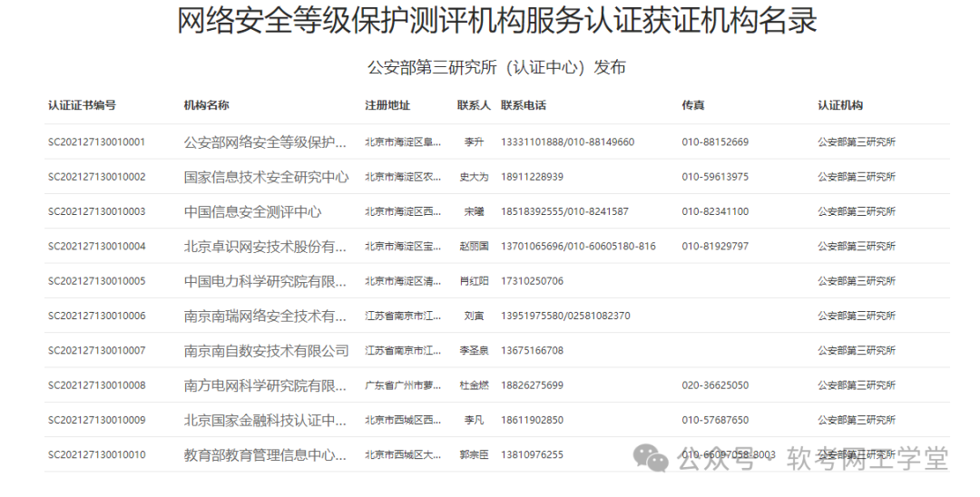
Task: Click phone number 18611902850
Action: [532, 420]
